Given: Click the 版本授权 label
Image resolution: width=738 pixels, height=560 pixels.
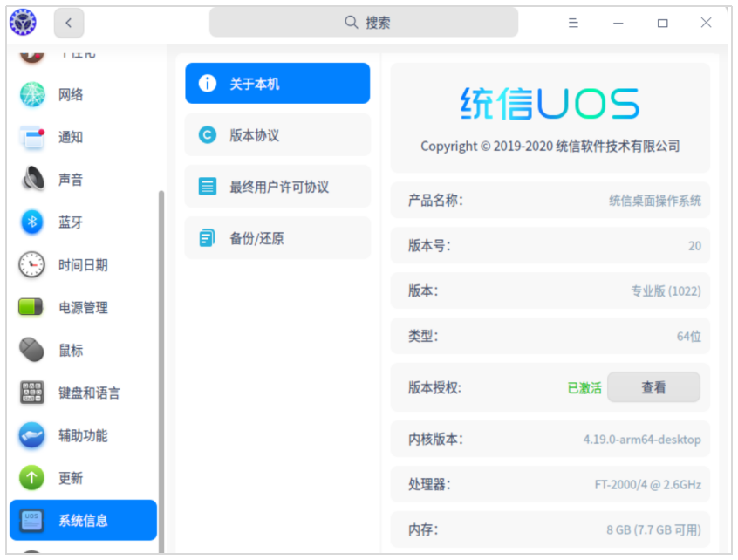Looking at the screenshot, I should point(434,388).
